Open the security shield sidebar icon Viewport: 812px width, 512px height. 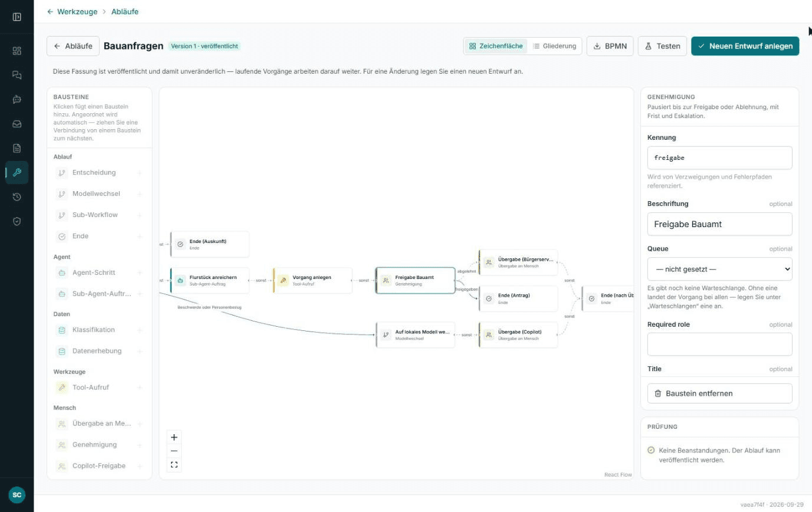(17, 221)
